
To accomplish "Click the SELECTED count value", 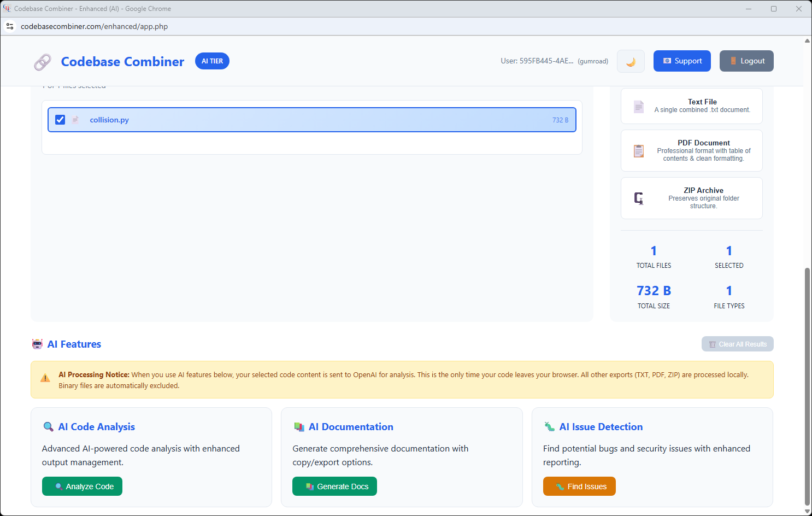I will click(x=729, y=251).
